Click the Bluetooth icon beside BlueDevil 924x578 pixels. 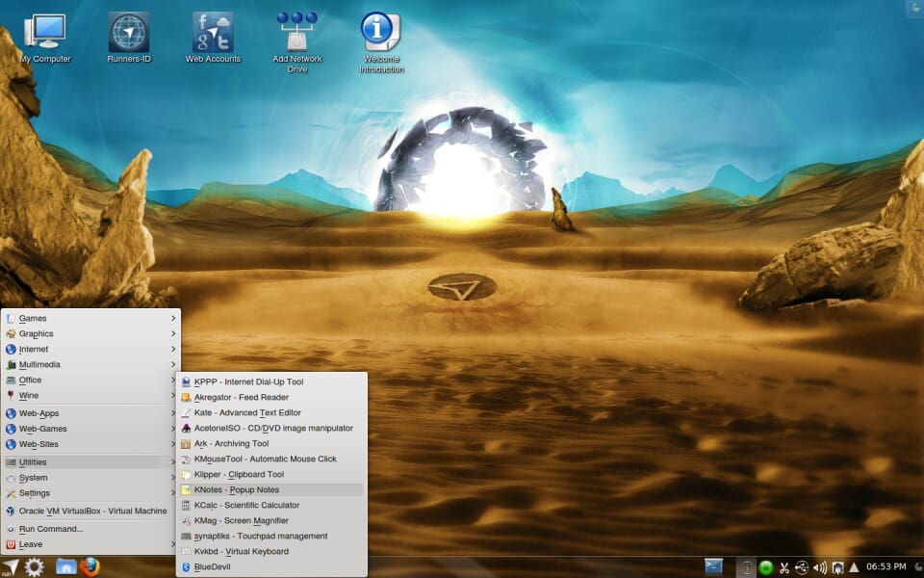[186, 566]
